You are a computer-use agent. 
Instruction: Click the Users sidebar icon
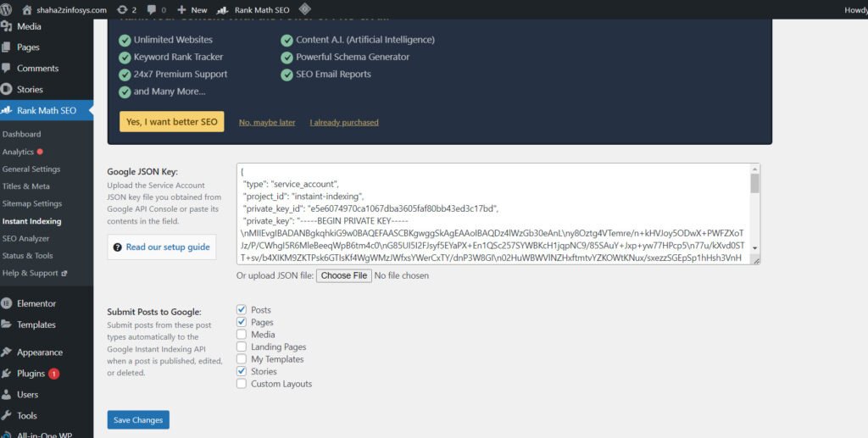click(x=6, y=394)
